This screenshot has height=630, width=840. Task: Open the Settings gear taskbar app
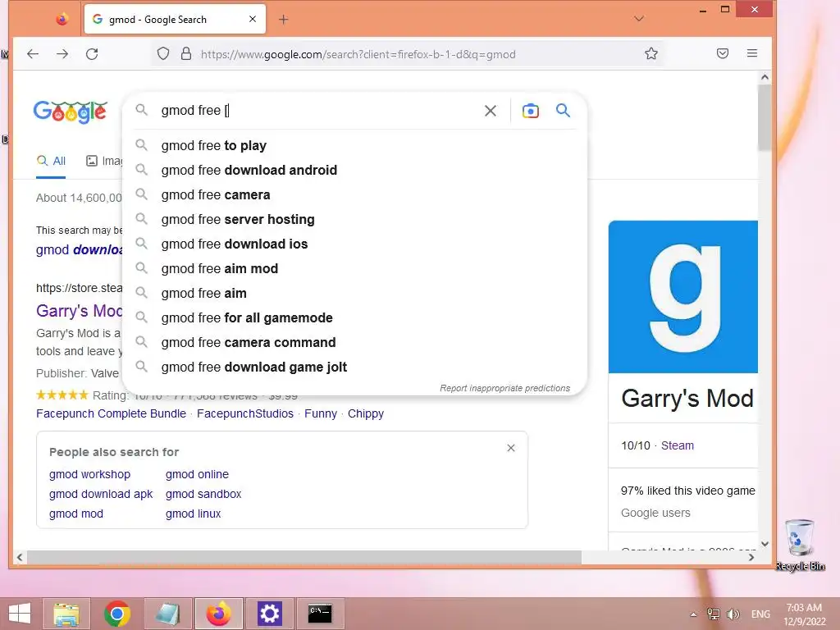point(269,614)
